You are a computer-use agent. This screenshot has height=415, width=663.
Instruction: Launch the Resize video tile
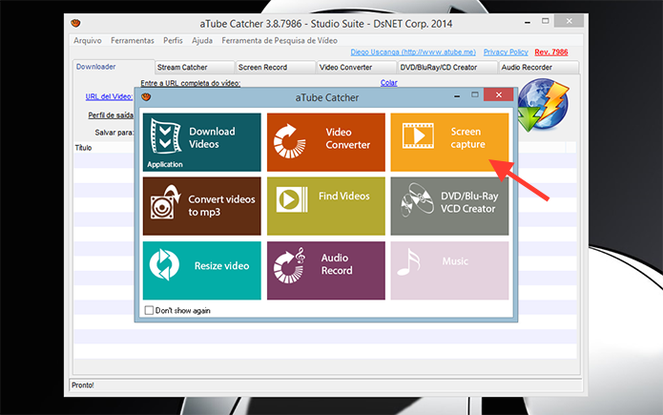(x=202, y=271)
